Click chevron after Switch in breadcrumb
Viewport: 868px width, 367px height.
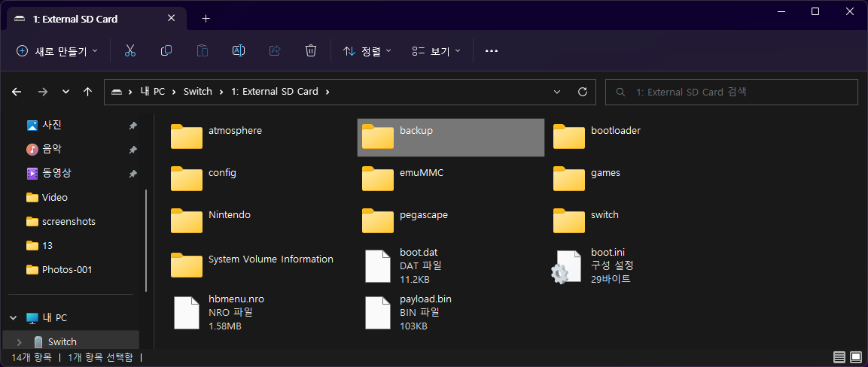click(221, 92)
